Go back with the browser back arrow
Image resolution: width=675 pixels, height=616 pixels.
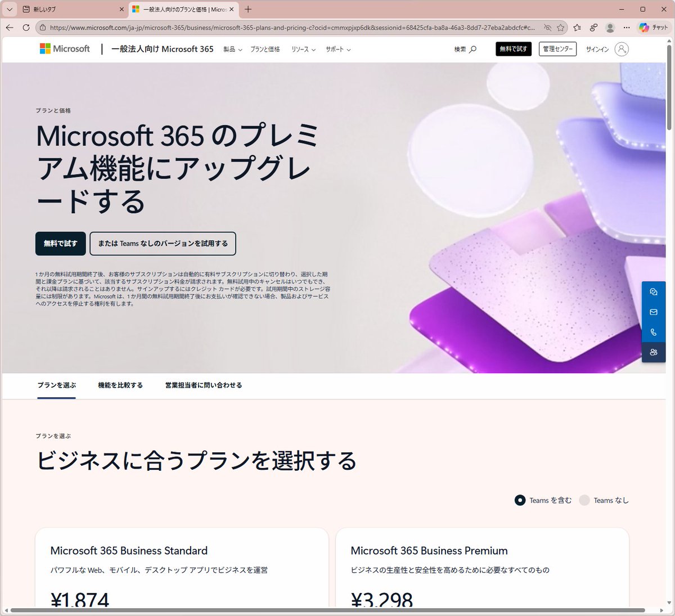coord(10,28)
